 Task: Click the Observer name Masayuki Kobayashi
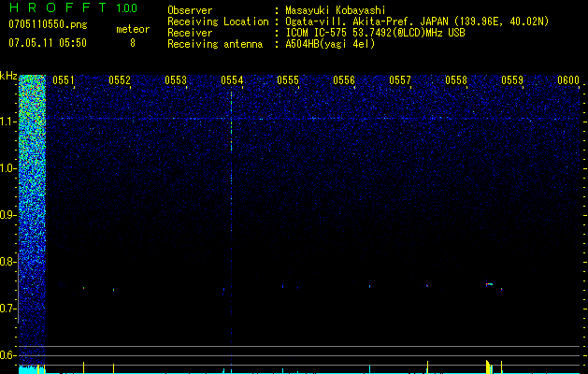pyautogui.click(x=336, y=10)
